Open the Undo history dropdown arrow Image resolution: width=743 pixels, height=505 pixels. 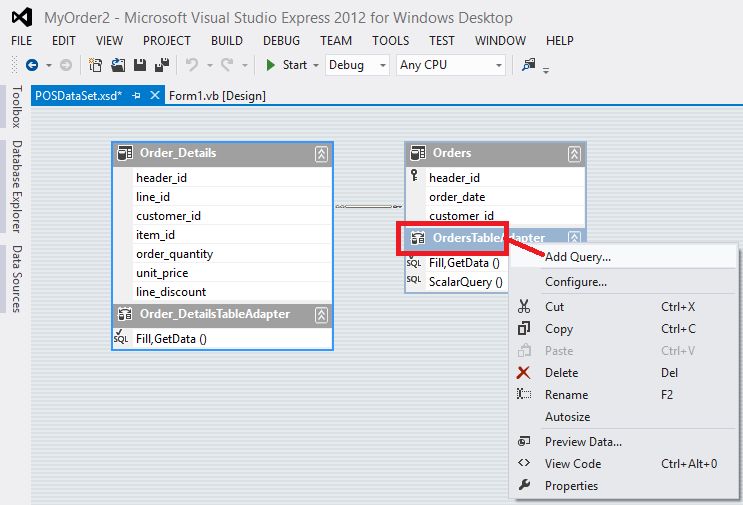pos(209,65)
